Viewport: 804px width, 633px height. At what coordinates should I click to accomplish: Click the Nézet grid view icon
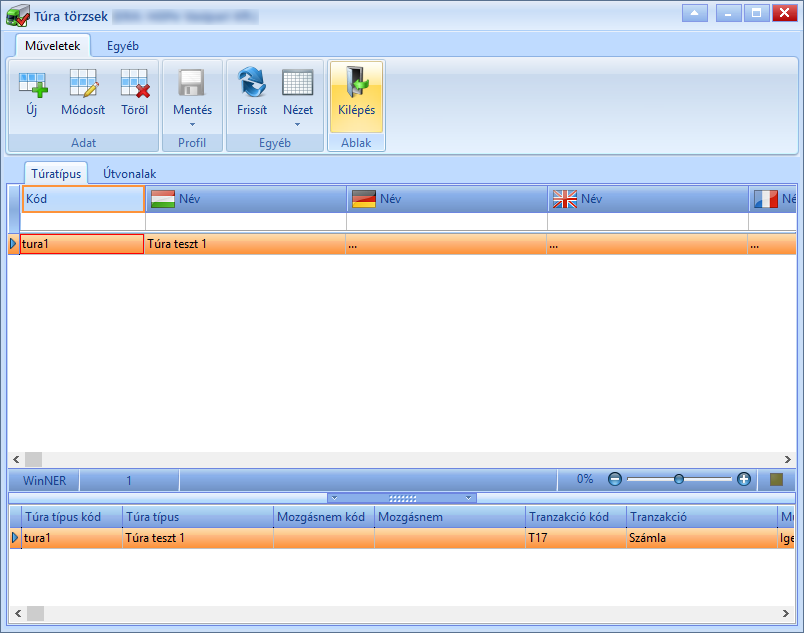point(298,83)
